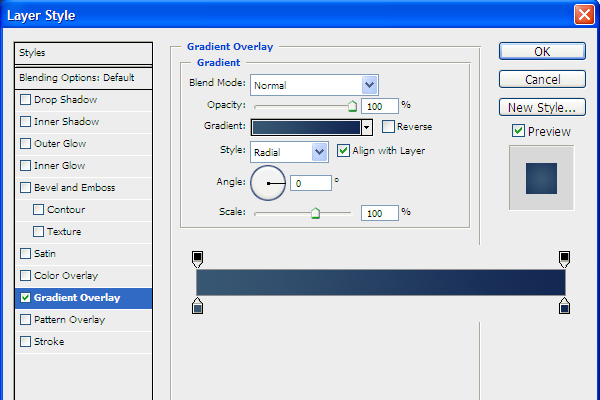
Task: Open the Style dropdown set to Radial
Action: pos(320,152)
